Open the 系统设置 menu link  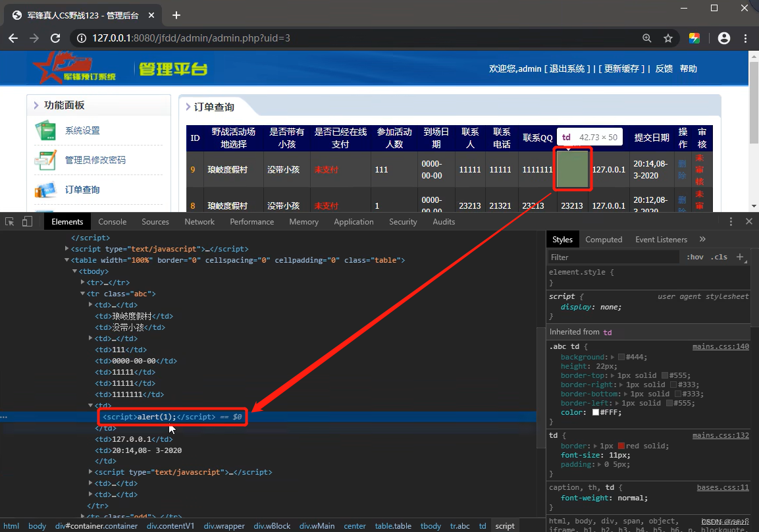82,131
